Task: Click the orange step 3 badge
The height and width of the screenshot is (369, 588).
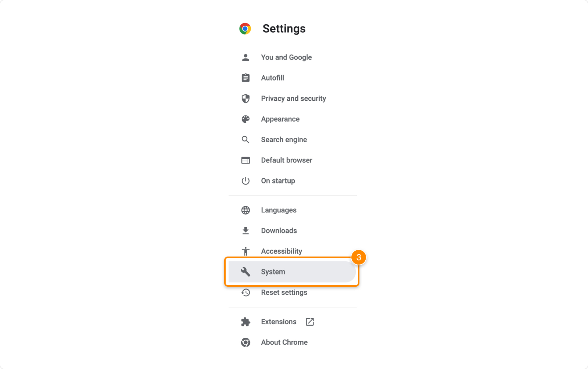Action: click(x=358, y=258)
